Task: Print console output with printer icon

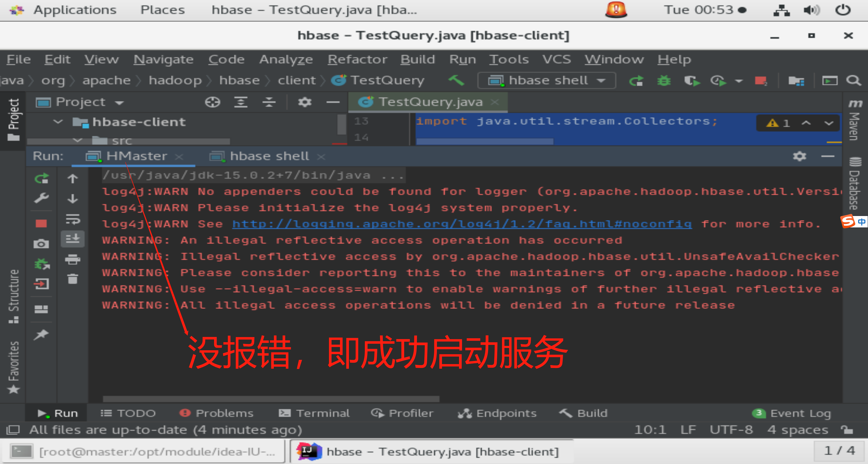Action: 73,259
